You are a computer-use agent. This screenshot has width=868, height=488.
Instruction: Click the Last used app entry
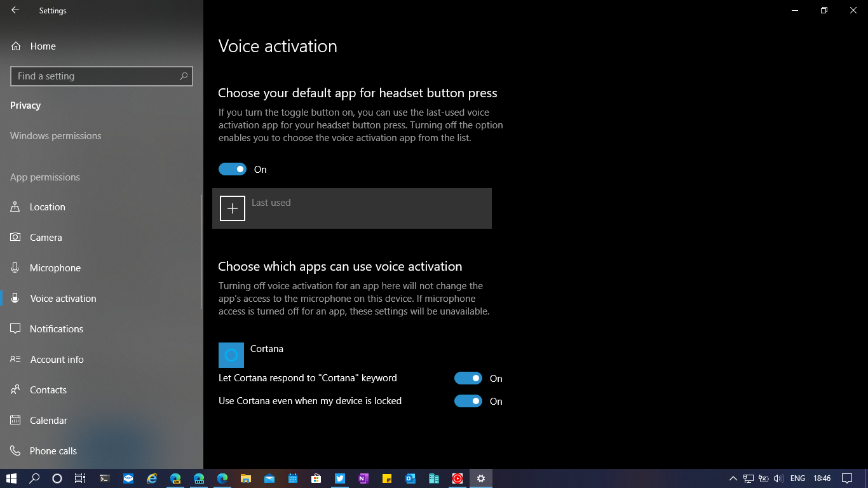pyautogui.click(x=352, y=208)
